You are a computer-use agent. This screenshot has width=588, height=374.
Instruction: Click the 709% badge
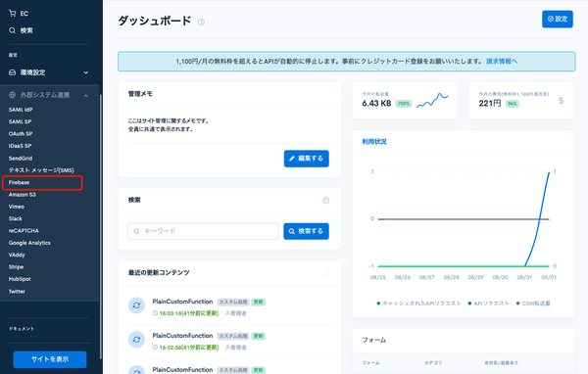click(404, 104)
